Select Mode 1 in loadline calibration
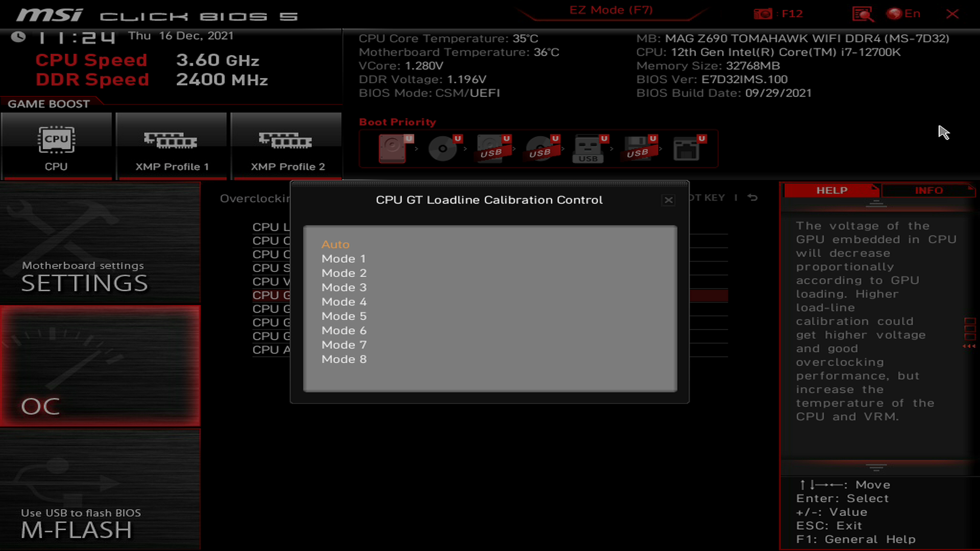 pos(344,258)
